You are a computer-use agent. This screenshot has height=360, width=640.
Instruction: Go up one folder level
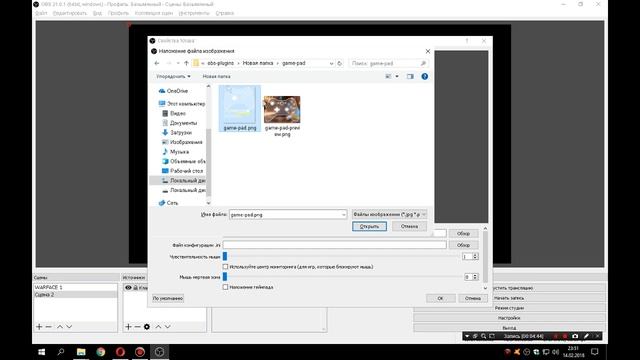coord(187,63)
